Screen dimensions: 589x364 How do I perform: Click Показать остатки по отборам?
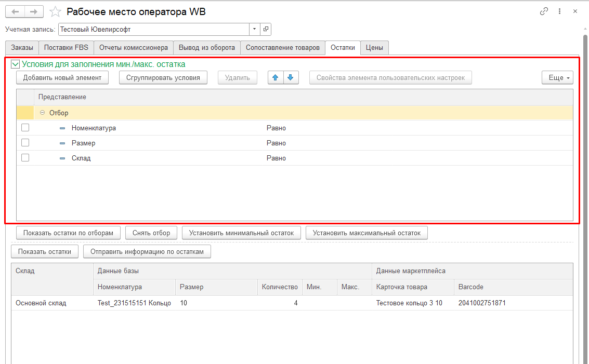pyautogui.click(x=68, y=233)
